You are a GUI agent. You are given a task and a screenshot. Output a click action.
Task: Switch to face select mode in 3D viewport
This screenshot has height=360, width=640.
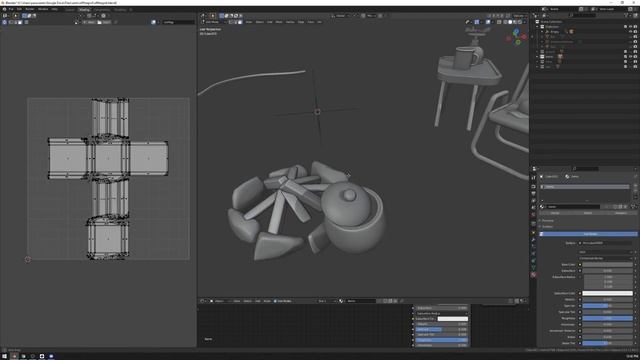[x=240, y=22]
